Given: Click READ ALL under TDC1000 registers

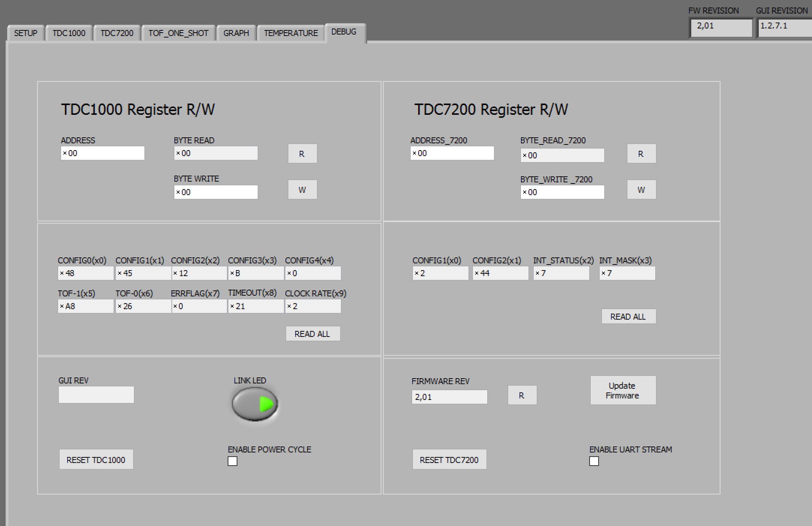Looking at the screenshot, I should click(x=312, y=333).
